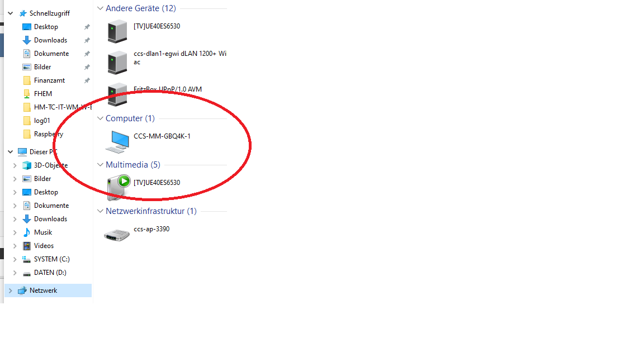Collapse the Computer group chevron

click(100, 118)
